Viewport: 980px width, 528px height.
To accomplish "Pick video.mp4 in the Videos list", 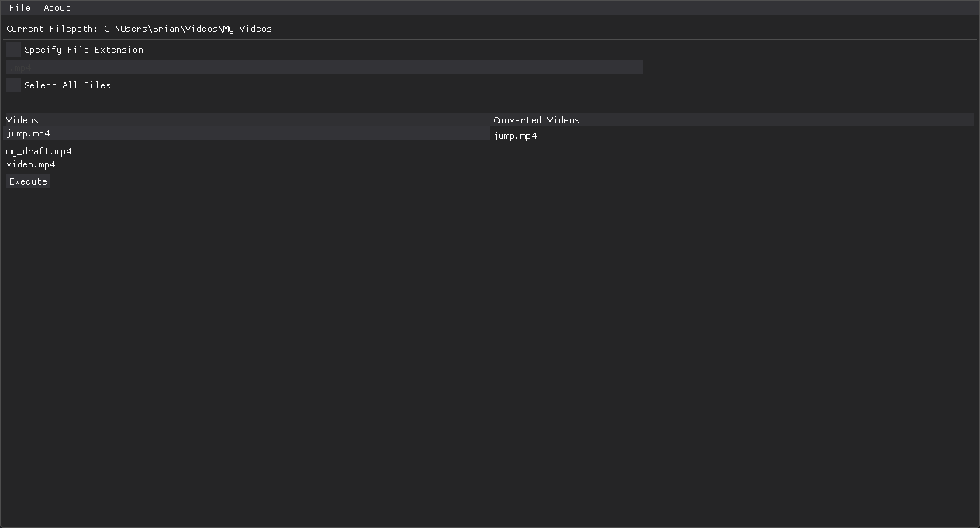I will coord(31,164).
